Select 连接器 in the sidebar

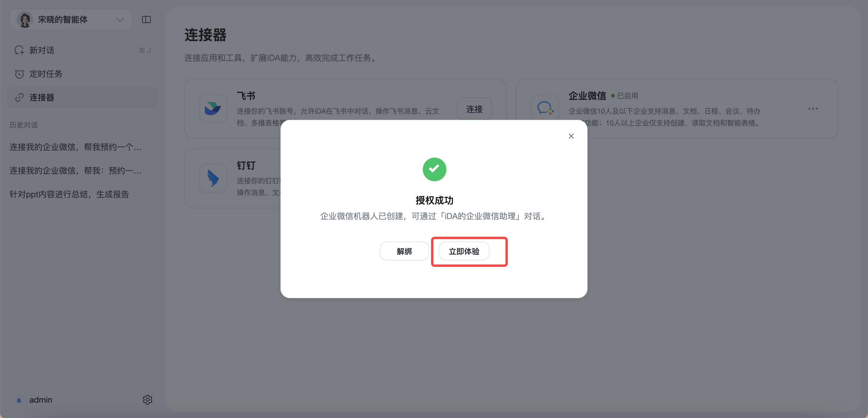[x=83, y=97]
